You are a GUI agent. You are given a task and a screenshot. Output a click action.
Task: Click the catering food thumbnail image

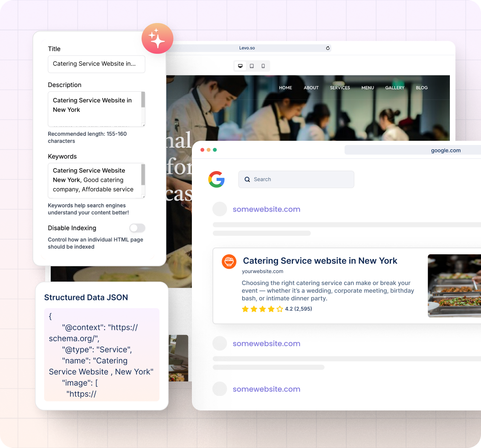pos(454,286)
